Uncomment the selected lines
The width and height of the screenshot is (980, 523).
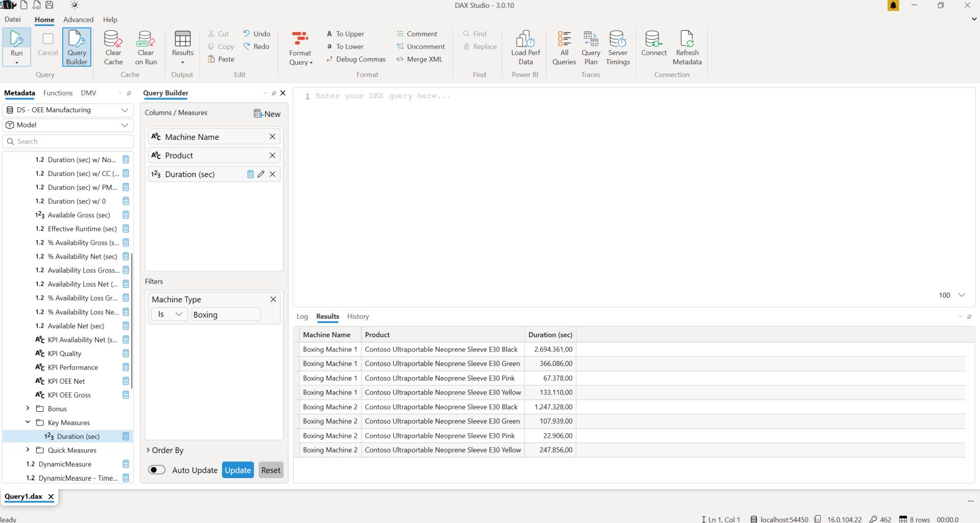[421, 46]
